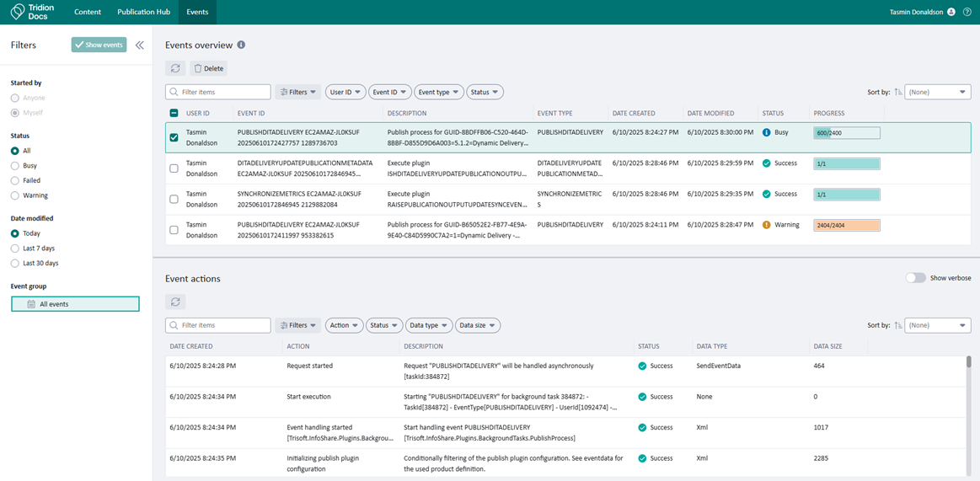Go to the Publication Hub tab
This screenshot has width=980, height=481.
pyautogui.click(x=143, y=12)
